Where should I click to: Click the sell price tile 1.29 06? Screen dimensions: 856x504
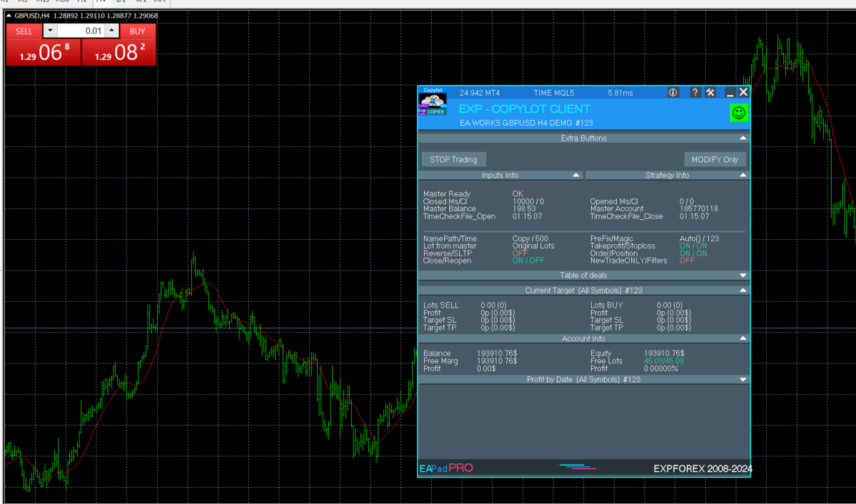(x=44, y=52)
